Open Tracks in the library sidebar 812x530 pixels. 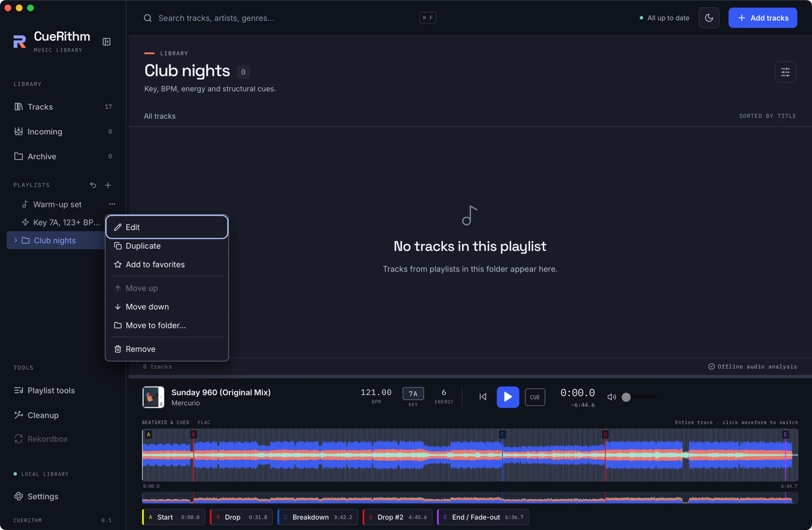[x=63, y=107]
